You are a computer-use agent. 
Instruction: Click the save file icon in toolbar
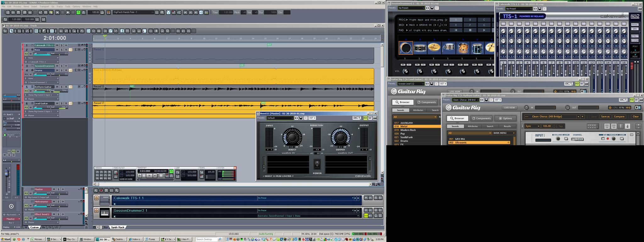pyautogui.click(x=18, y=12)
